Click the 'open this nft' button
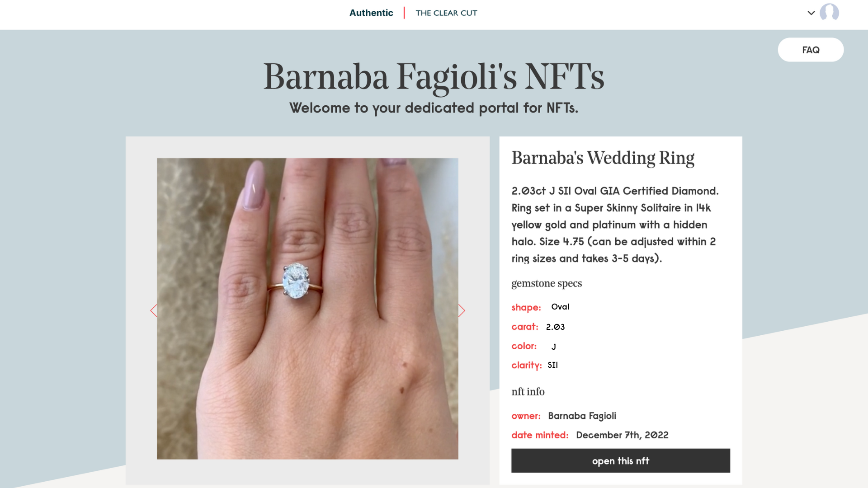This screenshot has height=488, width=868. (620, 460)
